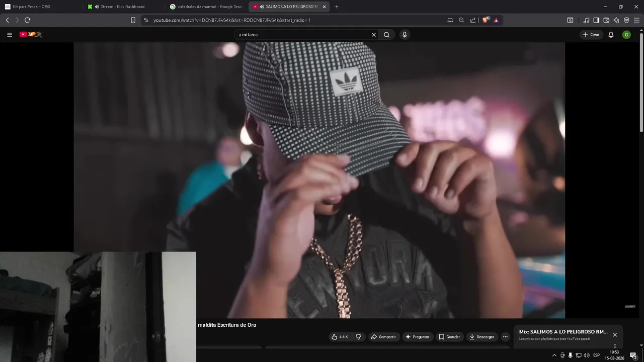This screenshot has height=362, width=644.
Task: Open a new browser tab
Action: coord(337,7)
